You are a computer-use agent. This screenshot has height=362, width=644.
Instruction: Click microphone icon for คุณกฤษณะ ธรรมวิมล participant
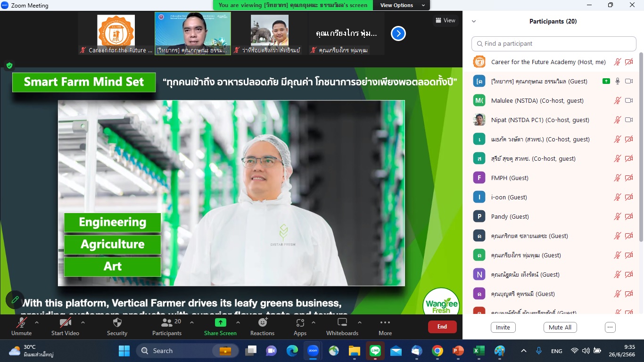point(617,81)
